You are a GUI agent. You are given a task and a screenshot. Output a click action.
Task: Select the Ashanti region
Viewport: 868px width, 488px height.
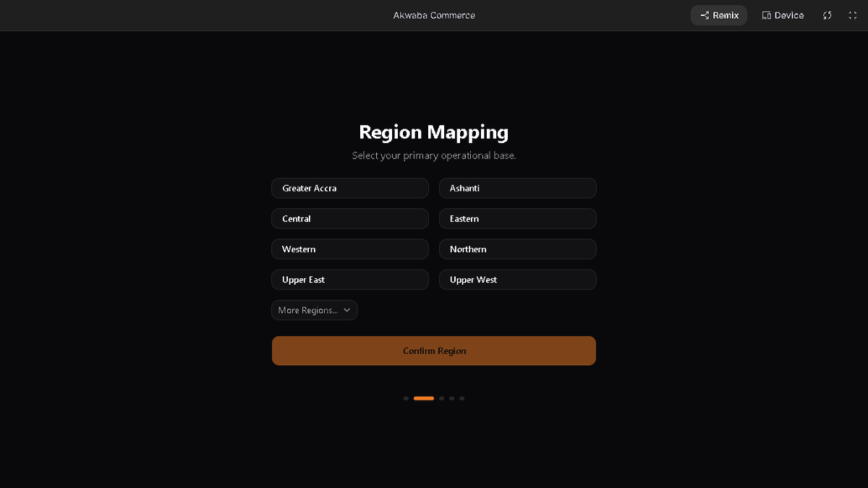[x=518, y=188]
